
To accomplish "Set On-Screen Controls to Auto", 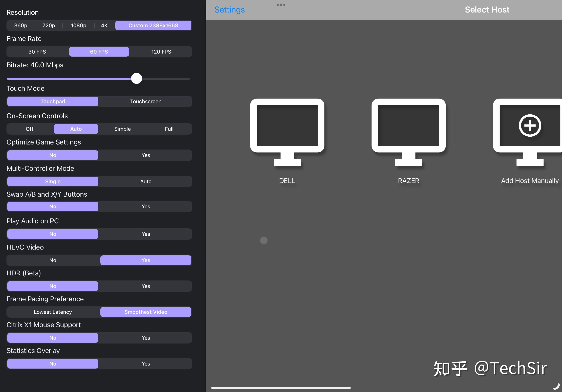I will pyautogui.click(x=76, y=129).
